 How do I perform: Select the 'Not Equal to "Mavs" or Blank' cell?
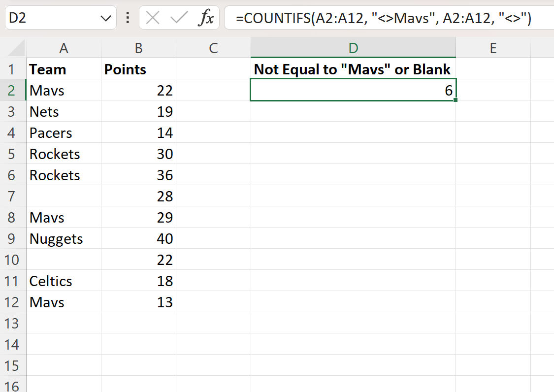pyautogui.click(x=353, y=69)
